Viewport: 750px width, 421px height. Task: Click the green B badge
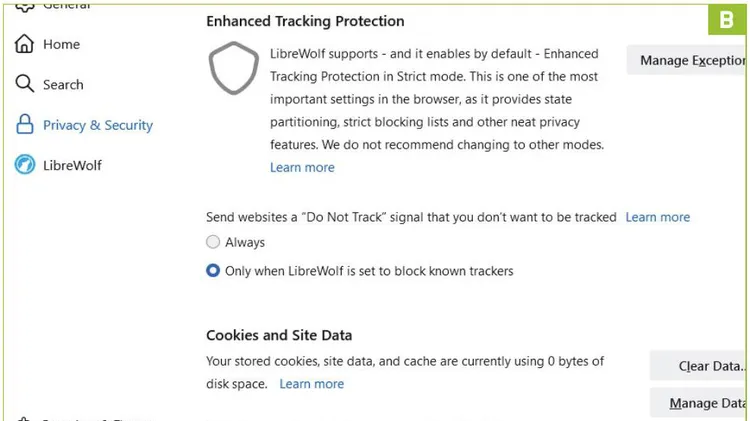[x=727, y=20]
